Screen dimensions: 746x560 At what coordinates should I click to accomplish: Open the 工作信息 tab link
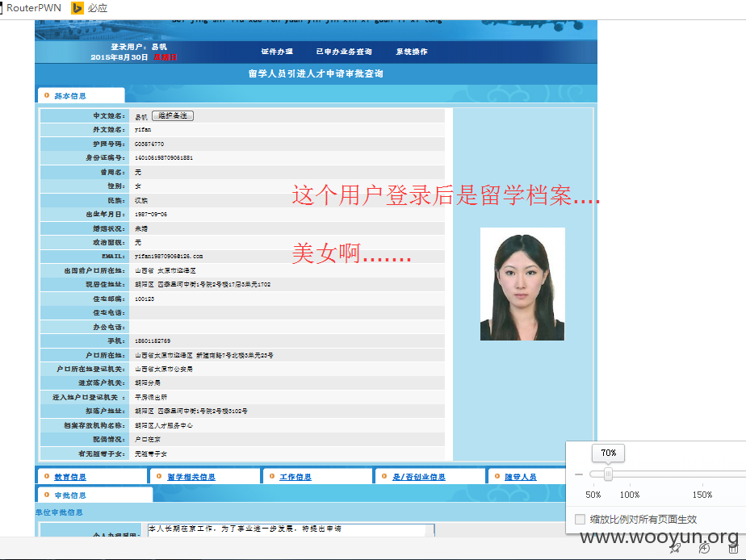(295, 477)
